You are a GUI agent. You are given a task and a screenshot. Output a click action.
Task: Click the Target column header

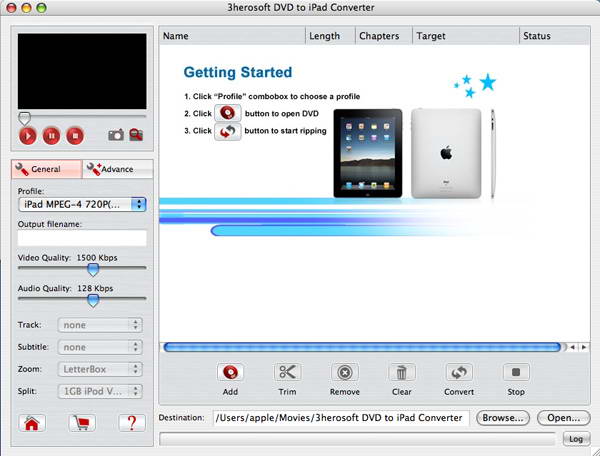coord(466,36)
